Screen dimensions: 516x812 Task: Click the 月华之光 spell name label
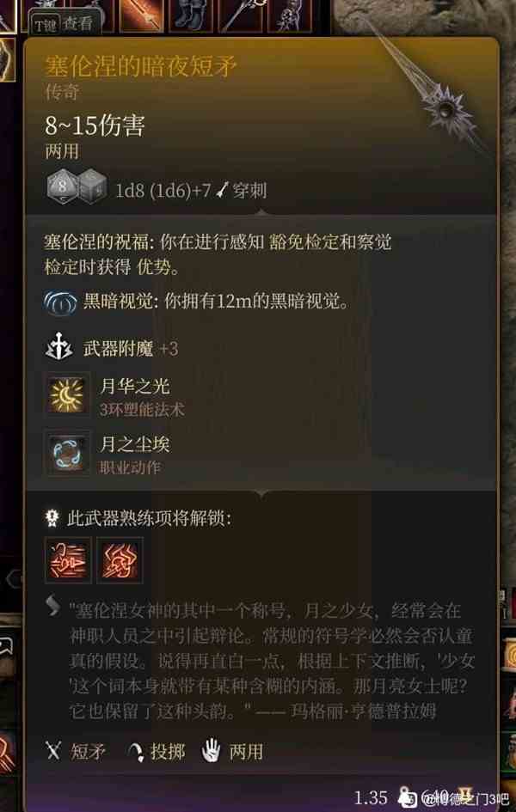point(135,386)
